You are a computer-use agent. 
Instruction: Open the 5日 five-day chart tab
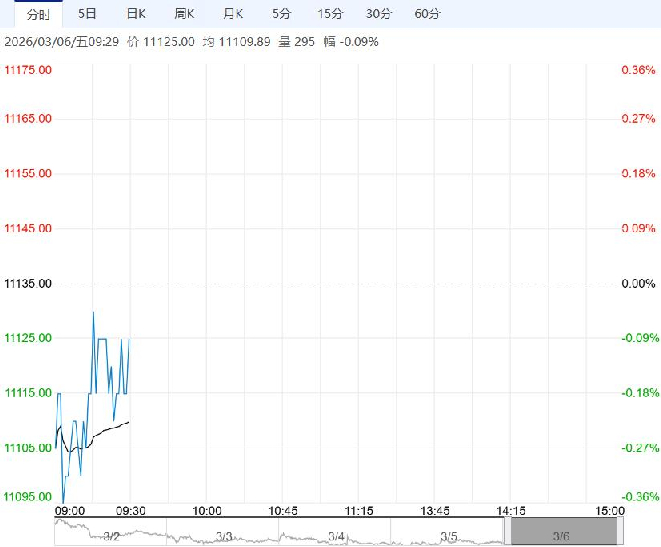click(x=88, y=14)
